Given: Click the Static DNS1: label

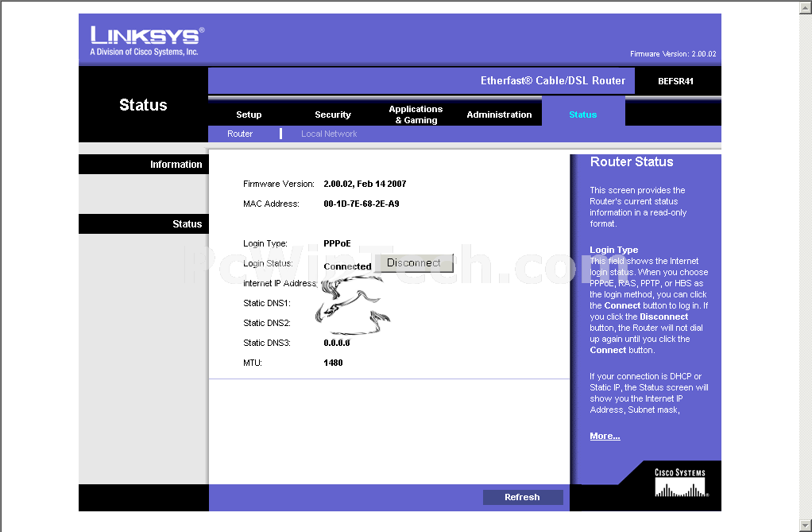Looking at the screenshot, I should coord(267,303).
